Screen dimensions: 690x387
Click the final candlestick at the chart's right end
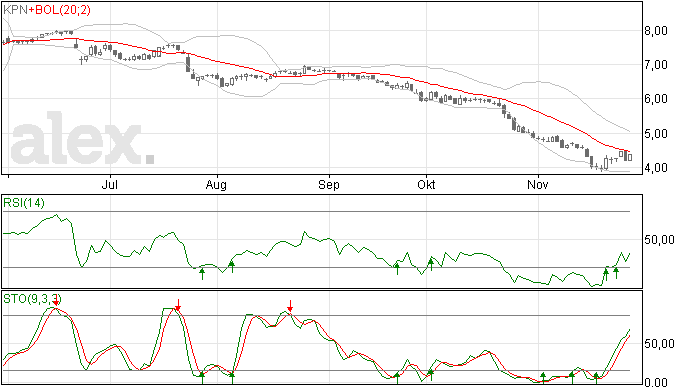(x=630, y=157)
